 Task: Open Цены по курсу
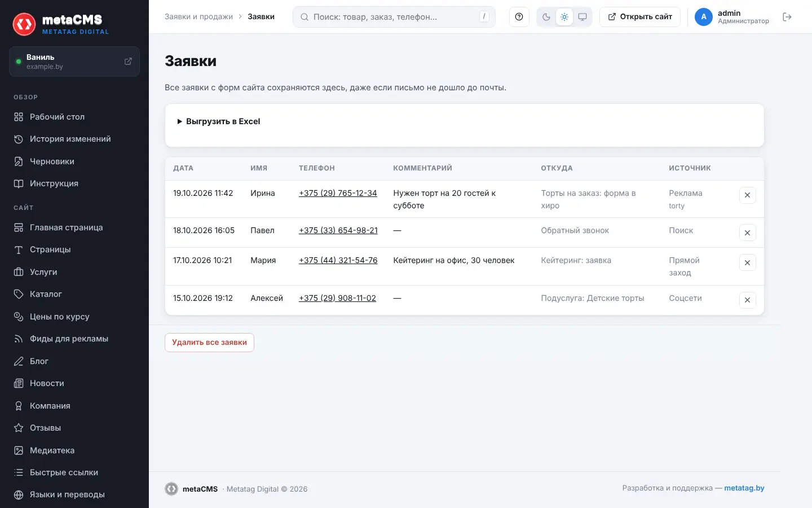pyautogui.click(x=74, y=317)
